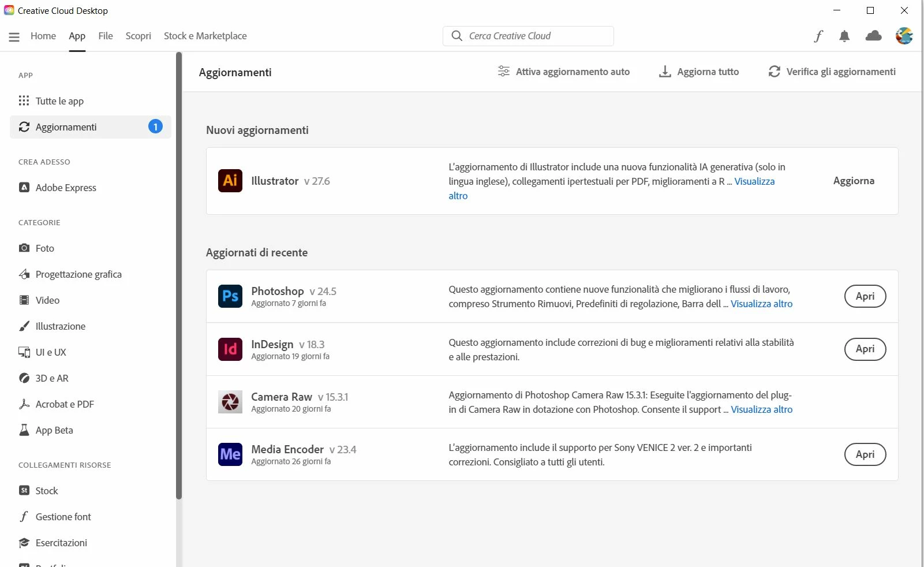
Task: Open the user profile avatar
Action: coord(904,36)
